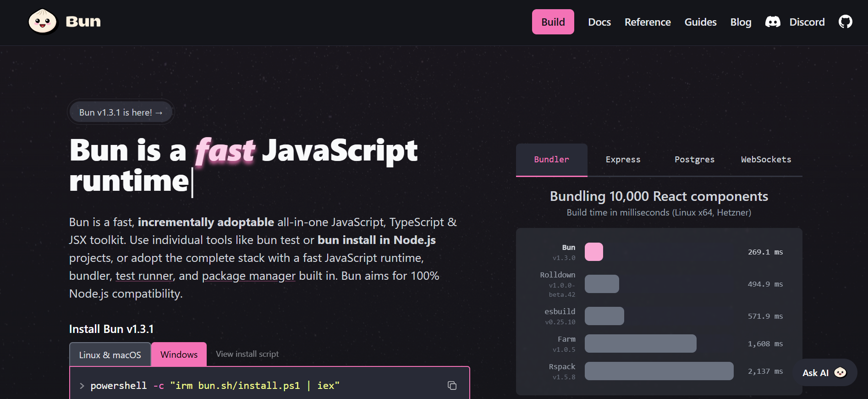Select the WebSockets benchmark tab

click(x=766, y=160)
